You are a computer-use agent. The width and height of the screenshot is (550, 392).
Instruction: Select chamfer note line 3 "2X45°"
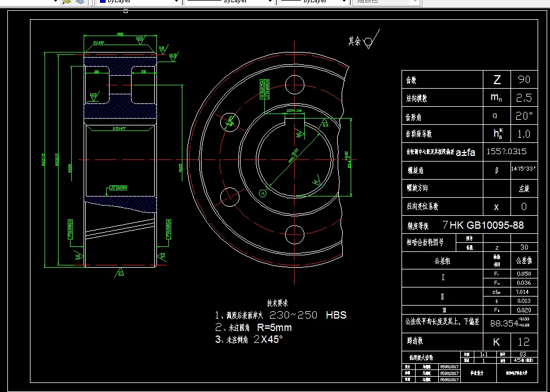268,339
